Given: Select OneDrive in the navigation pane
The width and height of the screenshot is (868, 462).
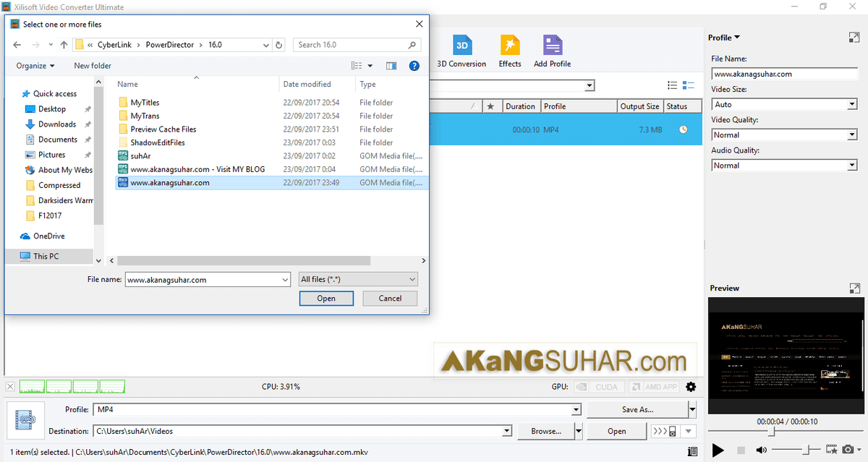Looking at the screenshot, I should pyautogui.click(x=48, y=236).
